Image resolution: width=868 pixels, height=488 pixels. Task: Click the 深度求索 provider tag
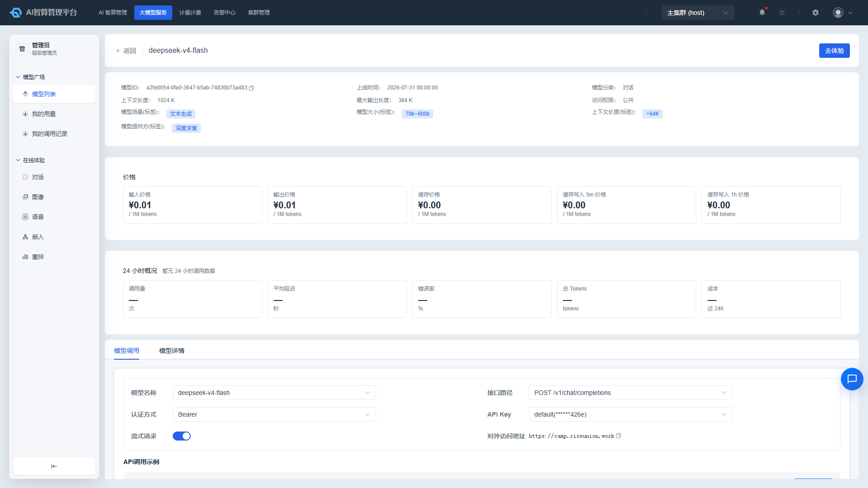click(186, 128)
